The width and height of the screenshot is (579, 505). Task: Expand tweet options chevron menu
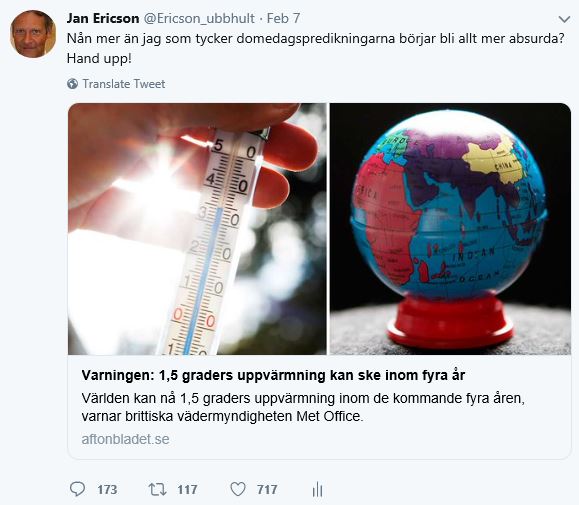coord(564,19)
